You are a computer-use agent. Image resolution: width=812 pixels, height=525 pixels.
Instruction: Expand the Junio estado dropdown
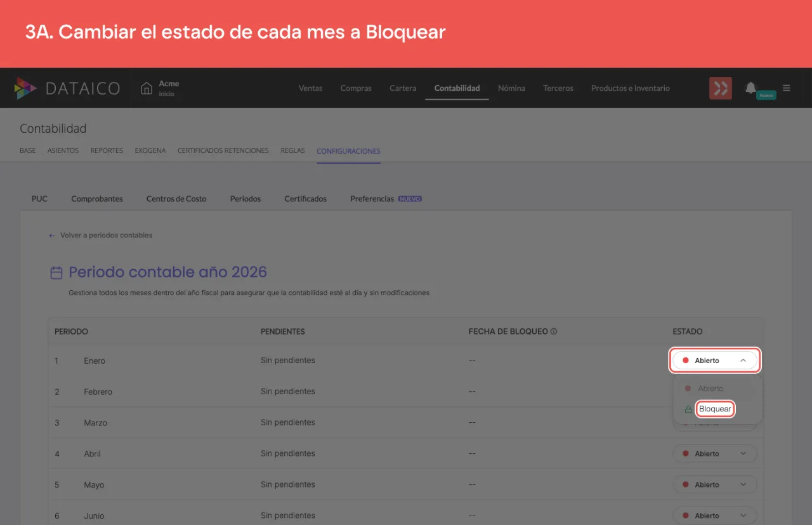[715, 516]
